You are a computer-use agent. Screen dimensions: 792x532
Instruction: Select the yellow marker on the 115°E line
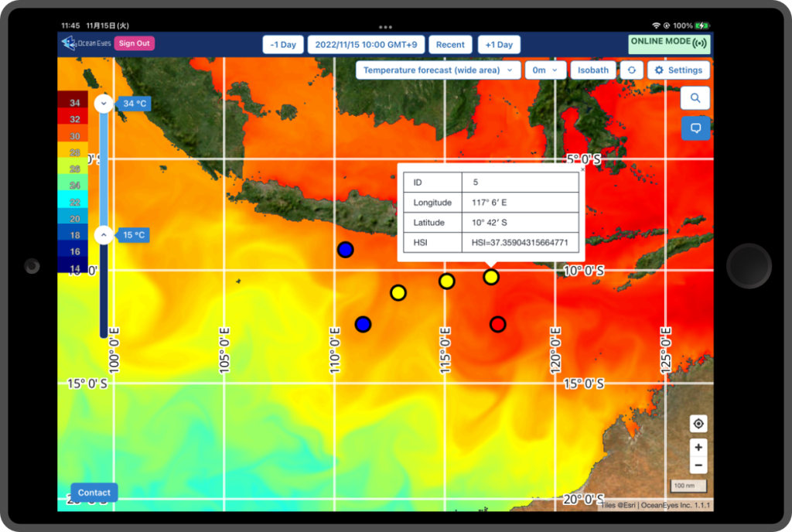(446, 281)
